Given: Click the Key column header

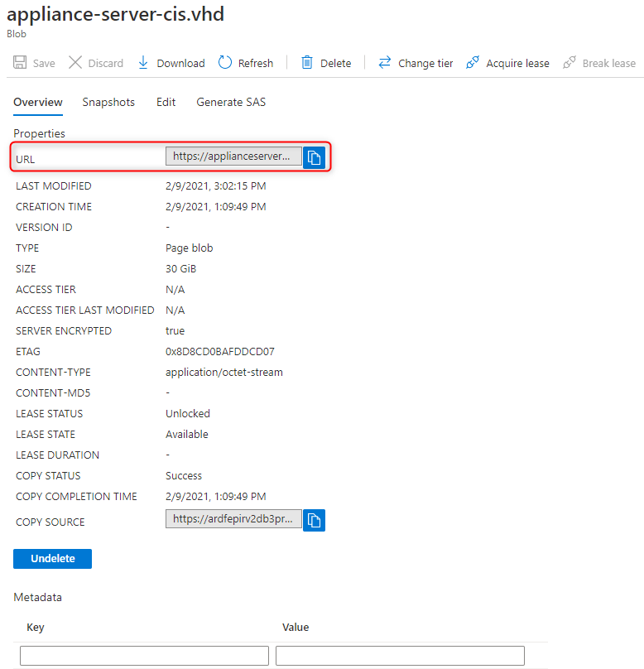Looking at the screenshot, I should [x=36, y=628].
